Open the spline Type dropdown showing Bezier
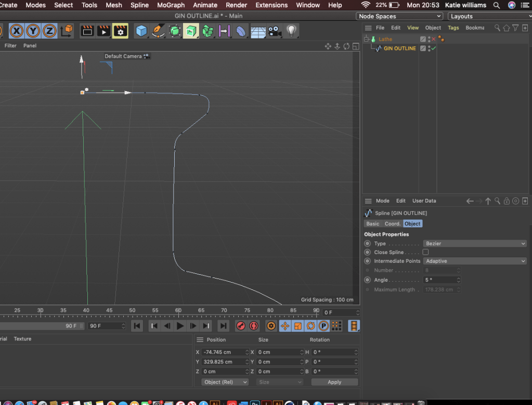Viewport: 532px width, 405px height. tap(475, 244)
